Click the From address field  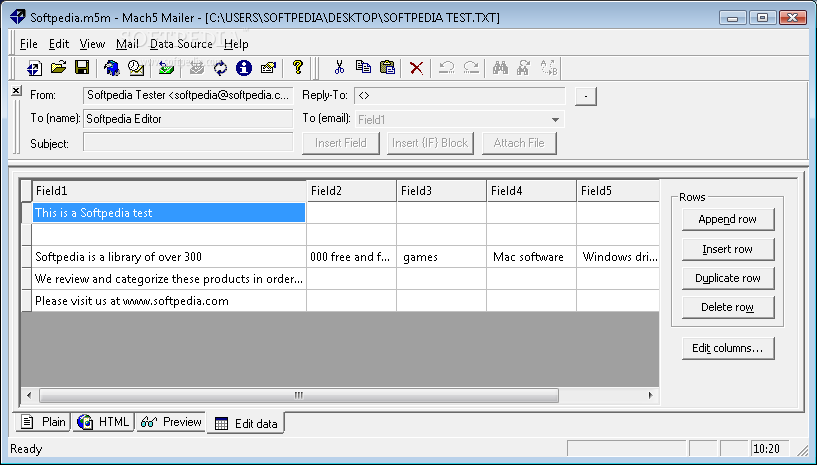(188, 95)
